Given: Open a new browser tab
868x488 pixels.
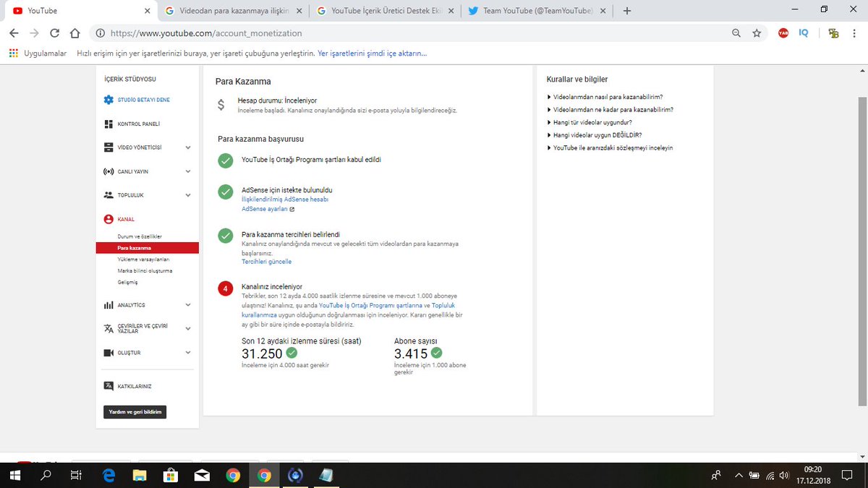Looking at the screenshot, I should pyautogui.click(x=627, y=11).
